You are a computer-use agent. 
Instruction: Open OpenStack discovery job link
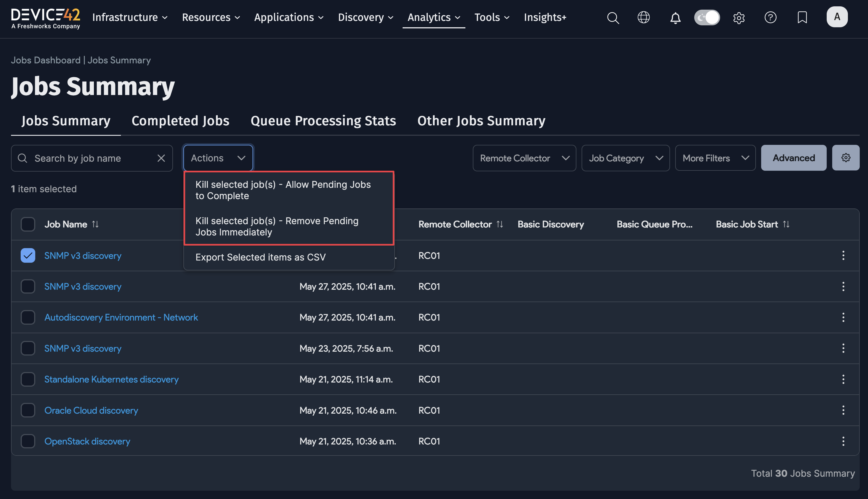[87, 441]
